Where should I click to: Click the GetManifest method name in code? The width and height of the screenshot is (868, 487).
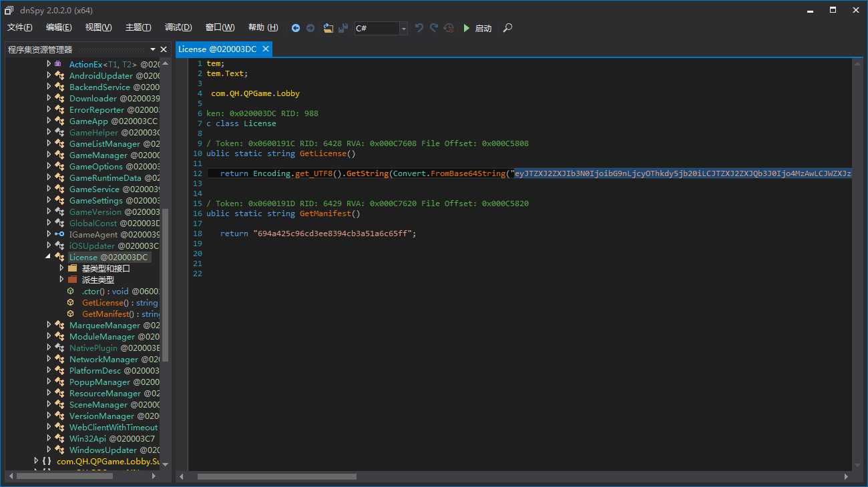pyautogui.click(x=325, y=213)
